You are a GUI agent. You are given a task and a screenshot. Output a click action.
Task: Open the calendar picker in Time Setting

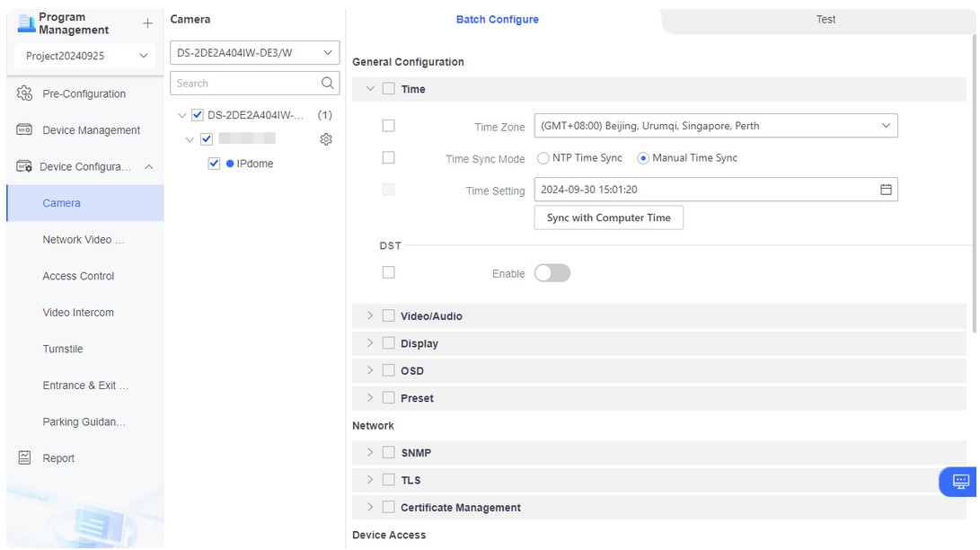[x=886, y=190]
